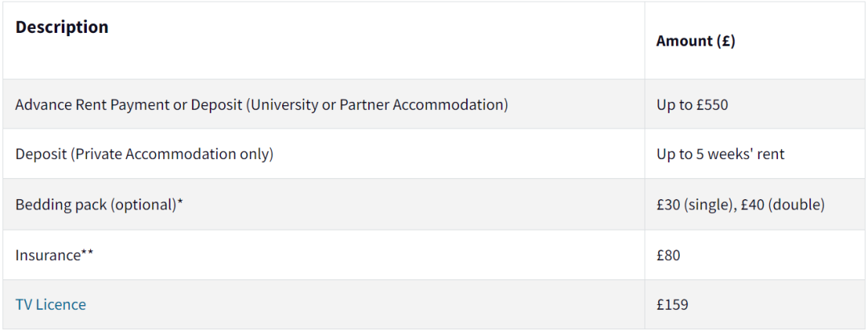Click the Amount (£) column header

[x=695, y=41]
